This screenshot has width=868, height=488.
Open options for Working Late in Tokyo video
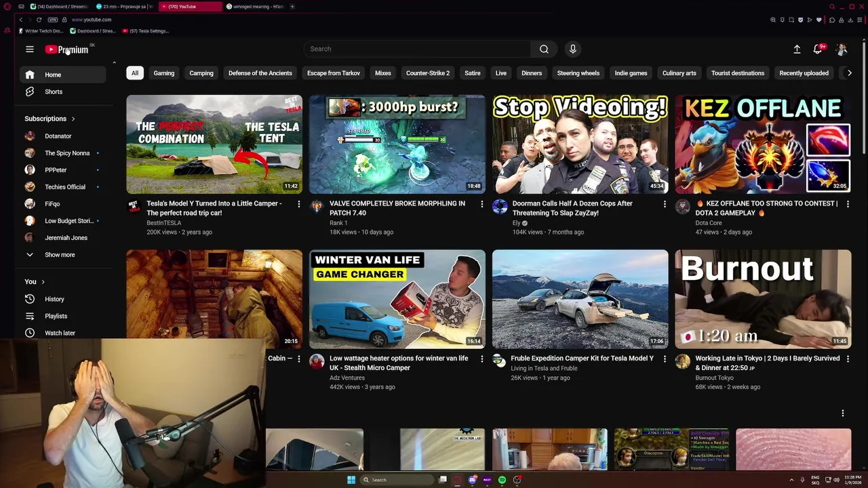coord(847,359)
